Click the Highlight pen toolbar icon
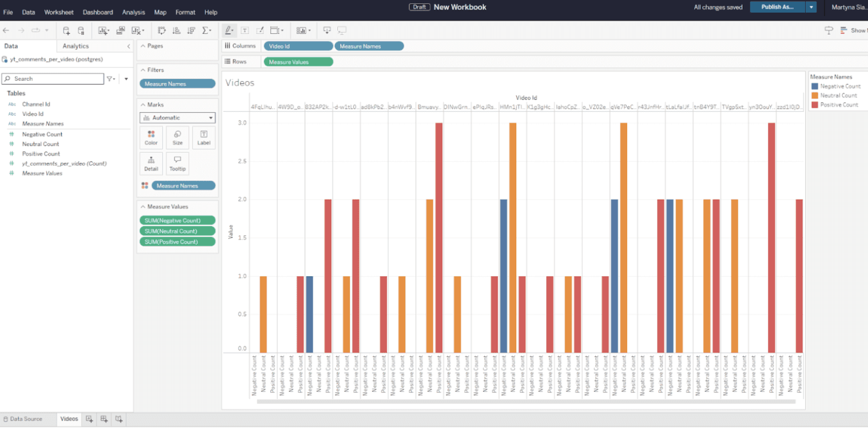The width and height of the screenshot is (868, 428). pos(229,30)
